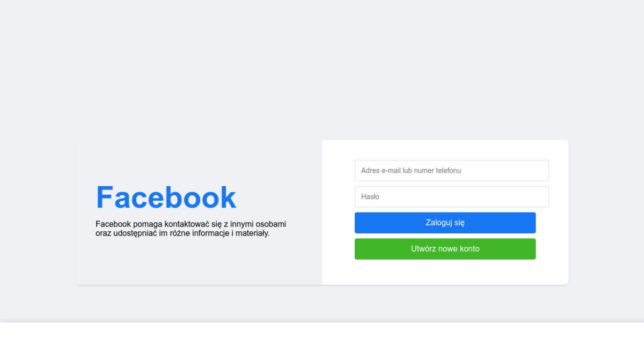
Task: Click the letter F of Facebook logo
Action: 104,197
